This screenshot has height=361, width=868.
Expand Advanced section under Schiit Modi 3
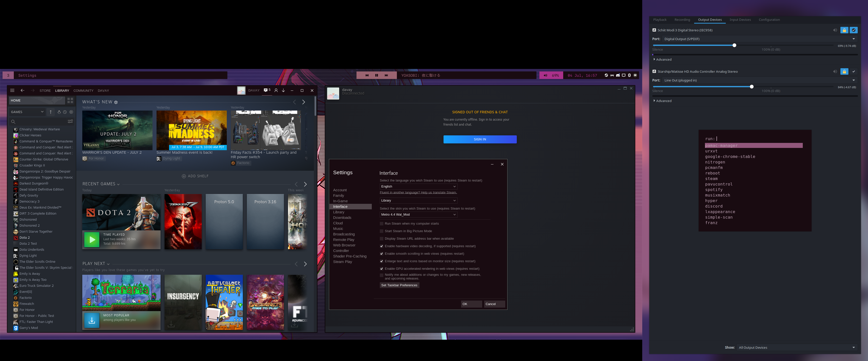click(x=663, y=60)
